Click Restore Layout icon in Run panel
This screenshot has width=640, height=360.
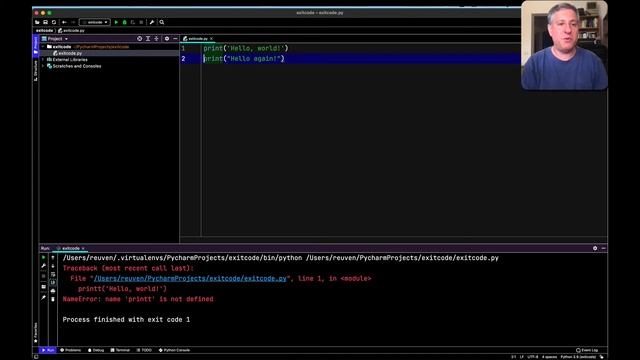point(44,287)
